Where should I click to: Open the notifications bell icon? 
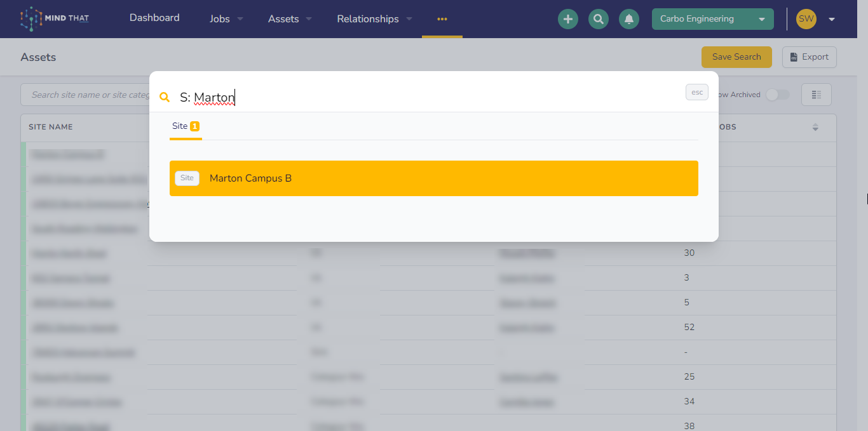pos(629,19)
